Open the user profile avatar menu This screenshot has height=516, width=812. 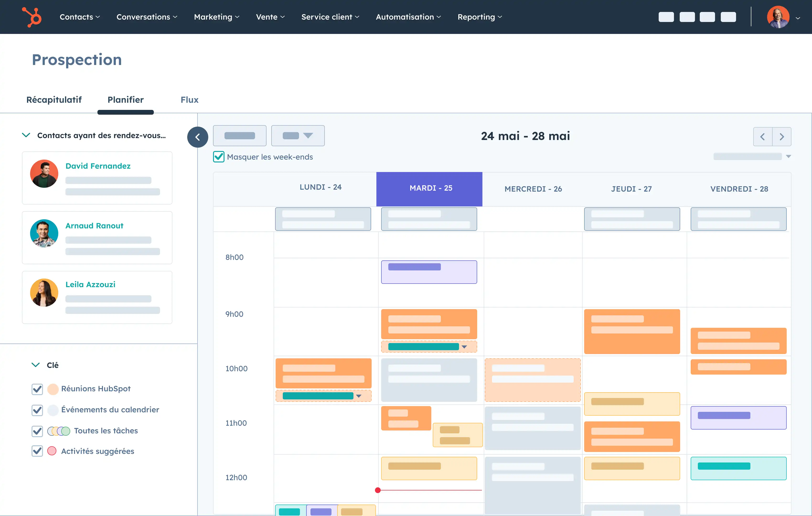point(778,17)
